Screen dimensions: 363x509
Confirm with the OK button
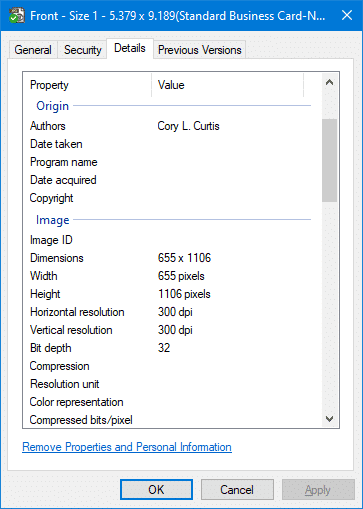(156, 490)
